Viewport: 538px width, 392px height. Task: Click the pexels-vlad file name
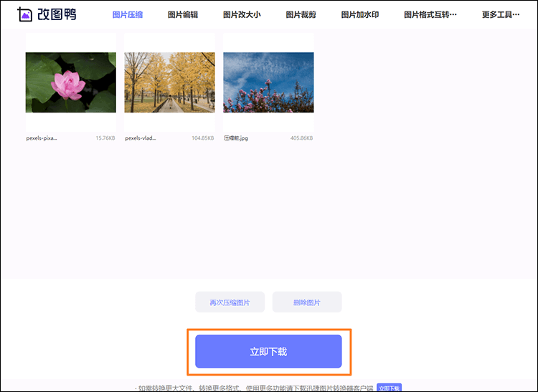(141, 138)
